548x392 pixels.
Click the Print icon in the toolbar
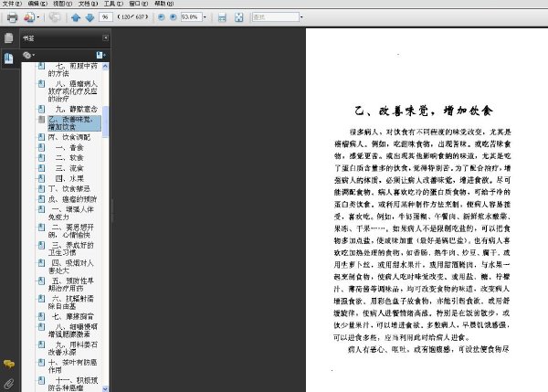point(12,17)
